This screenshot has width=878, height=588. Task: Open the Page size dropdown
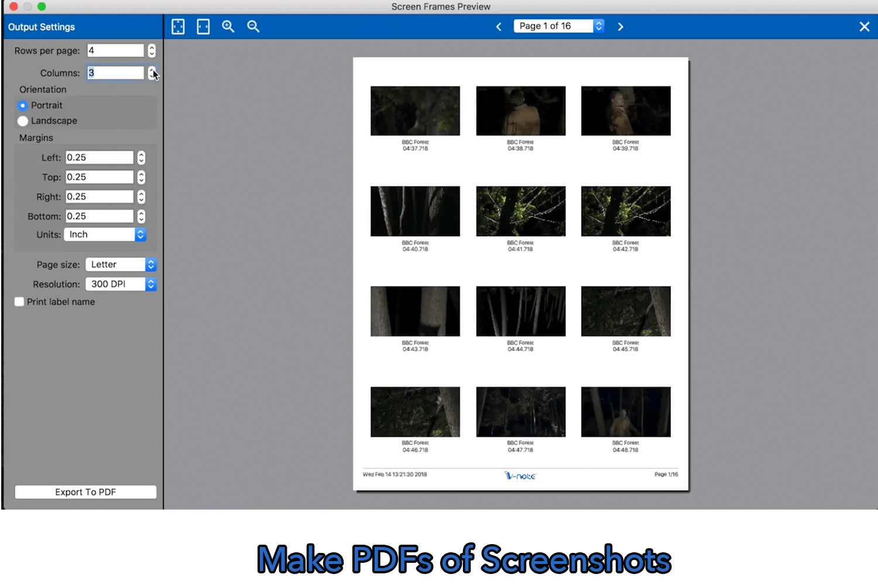[121, 264]
